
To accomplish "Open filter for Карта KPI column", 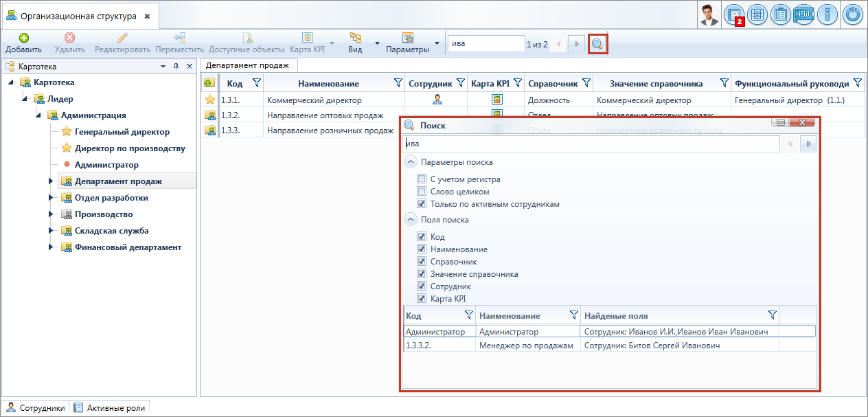I will point(518,83).
